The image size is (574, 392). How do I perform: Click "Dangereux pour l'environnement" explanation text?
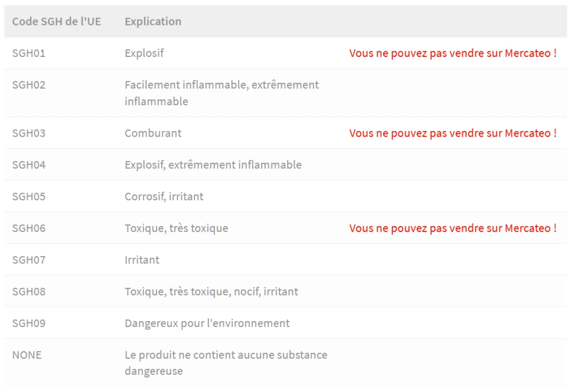tap(207, 323)
